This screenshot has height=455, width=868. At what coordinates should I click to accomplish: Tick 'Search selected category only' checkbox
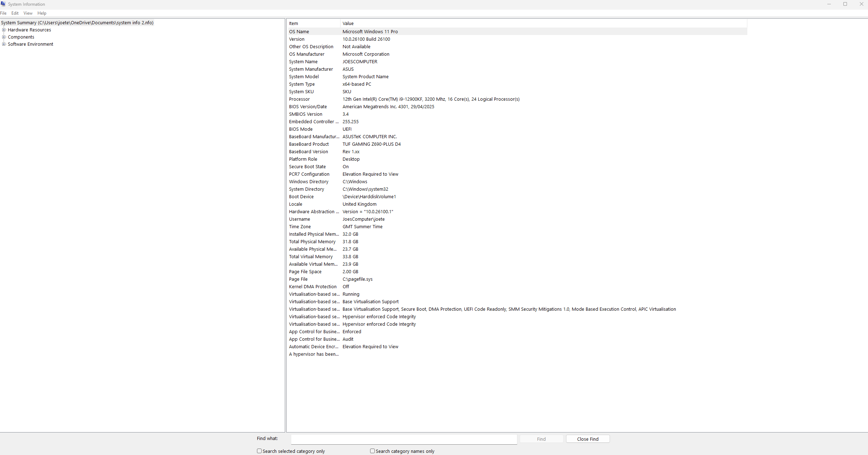(259, 451)
